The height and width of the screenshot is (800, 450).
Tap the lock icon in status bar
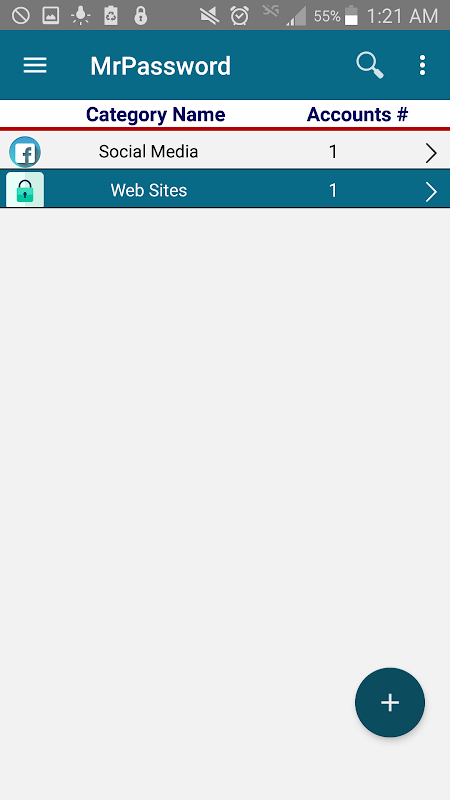pos(140,16)
